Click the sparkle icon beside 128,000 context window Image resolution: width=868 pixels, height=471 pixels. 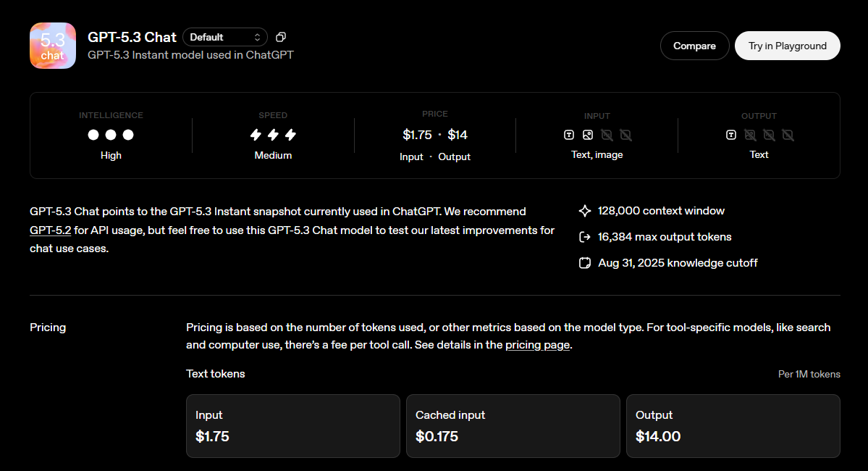tap(584, 210)
